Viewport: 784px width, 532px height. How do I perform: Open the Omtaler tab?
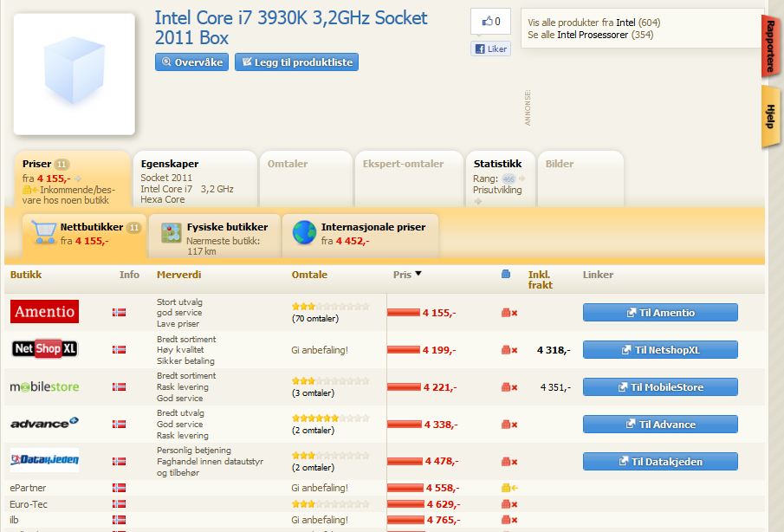306,179
